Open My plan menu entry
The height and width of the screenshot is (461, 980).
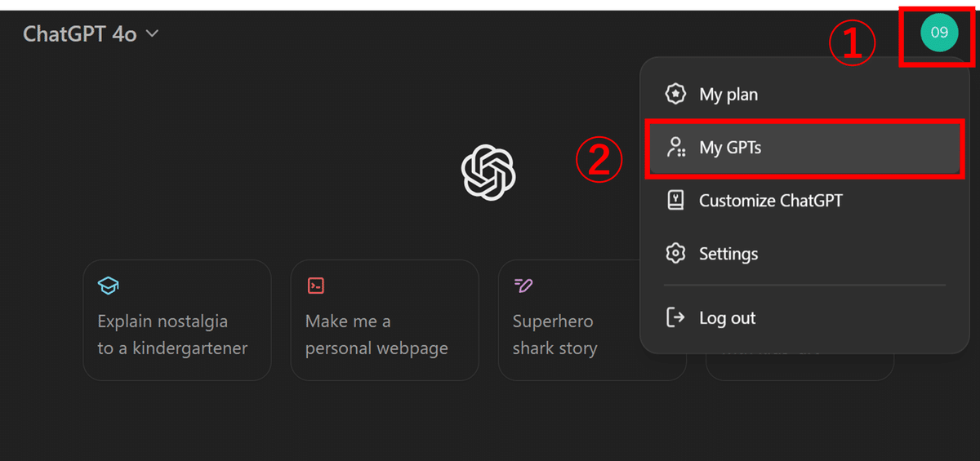804,95
